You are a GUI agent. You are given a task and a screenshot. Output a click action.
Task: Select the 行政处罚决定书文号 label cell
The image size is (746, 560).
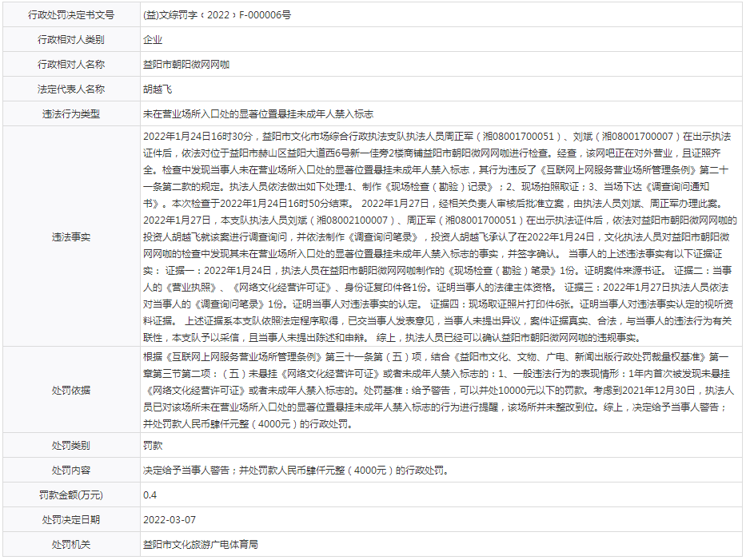coord(71,14)
